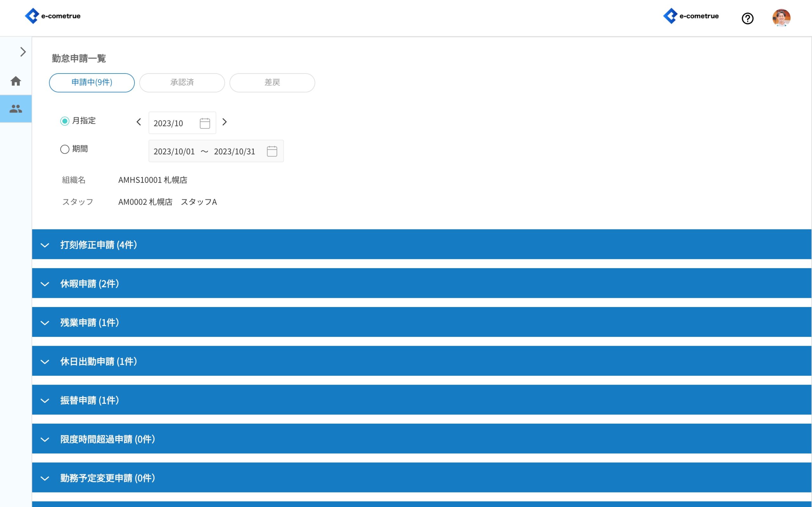Open calendar picker for 2023/10 month field

click(205, 123)
